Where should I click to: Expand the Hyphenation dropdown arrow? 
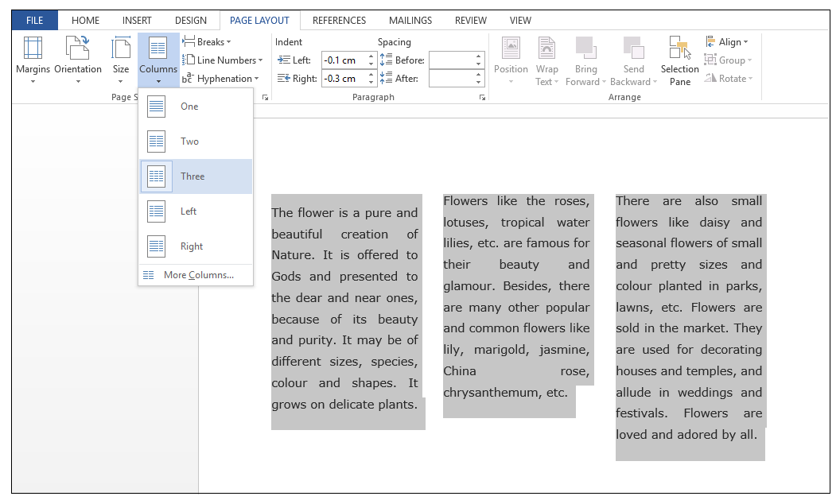[x=257, y=79]
